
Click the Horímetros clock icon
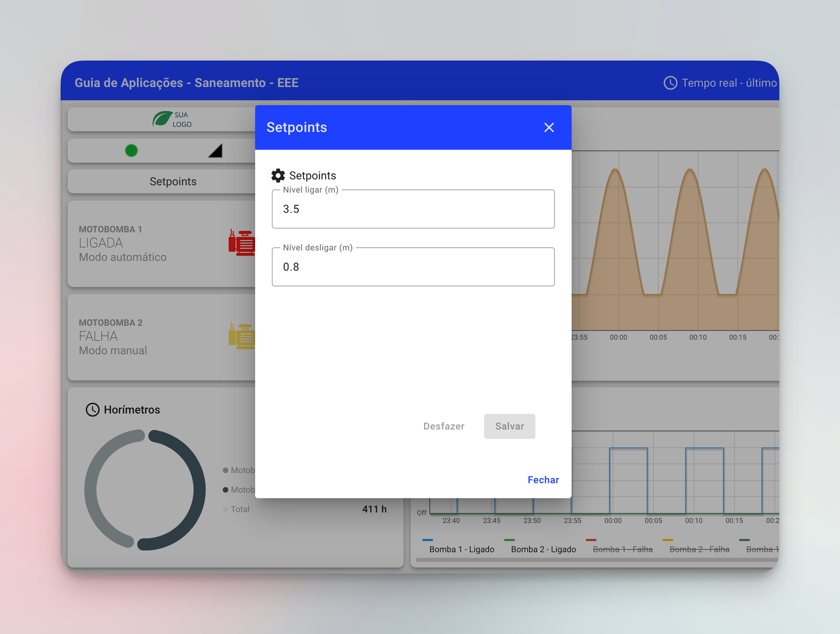point(92,410)
